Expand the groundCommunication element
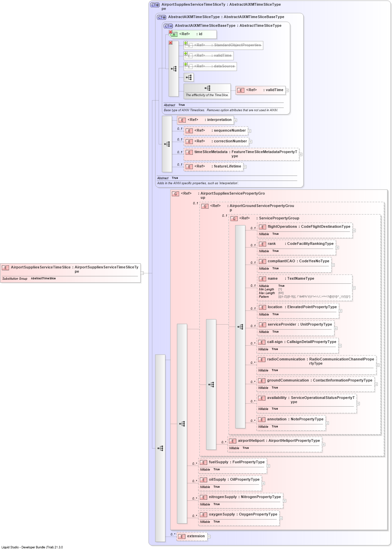This screenshot has height=549, width=392. tap(376, 384)
